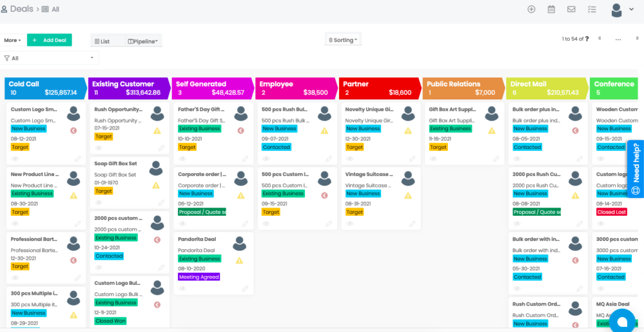Screen dimensions: 644x332
Task: Switch to List view
Action: pyautogui.click(x=102, y=41)
